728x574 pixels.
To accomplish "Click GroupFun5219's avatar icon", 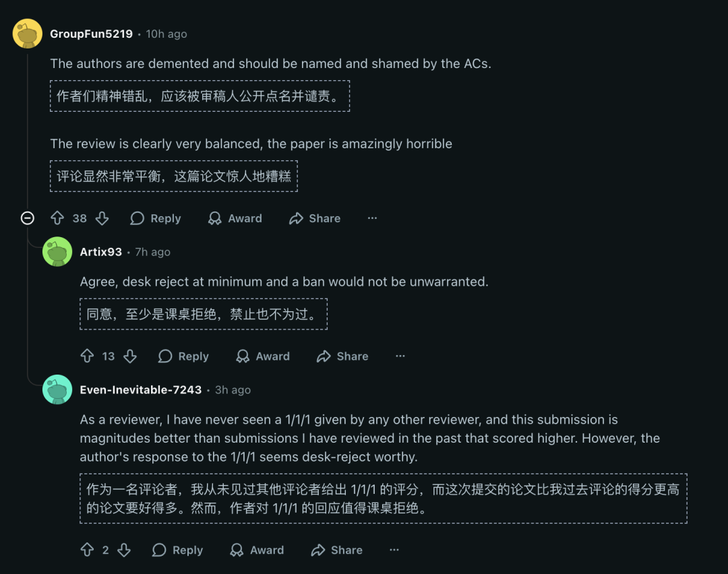I will (28, 34).
